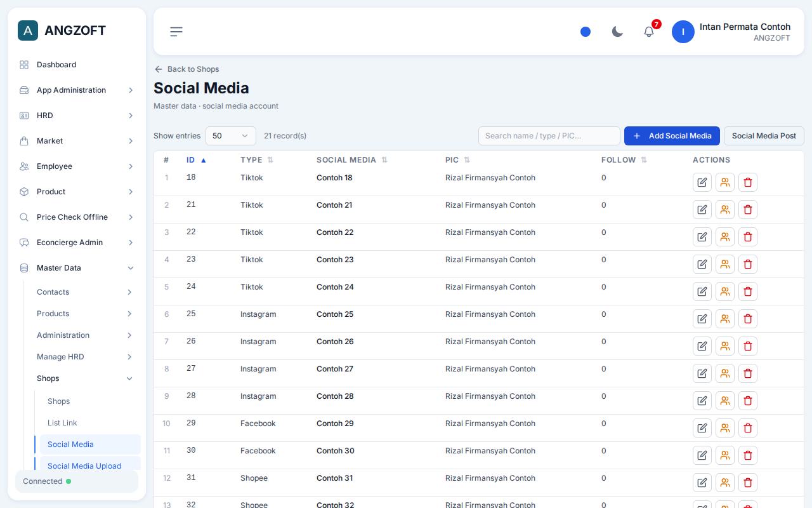
Task: Expand the Employee sidebar section
Action: pyautogui.click(x=77, y=166)
